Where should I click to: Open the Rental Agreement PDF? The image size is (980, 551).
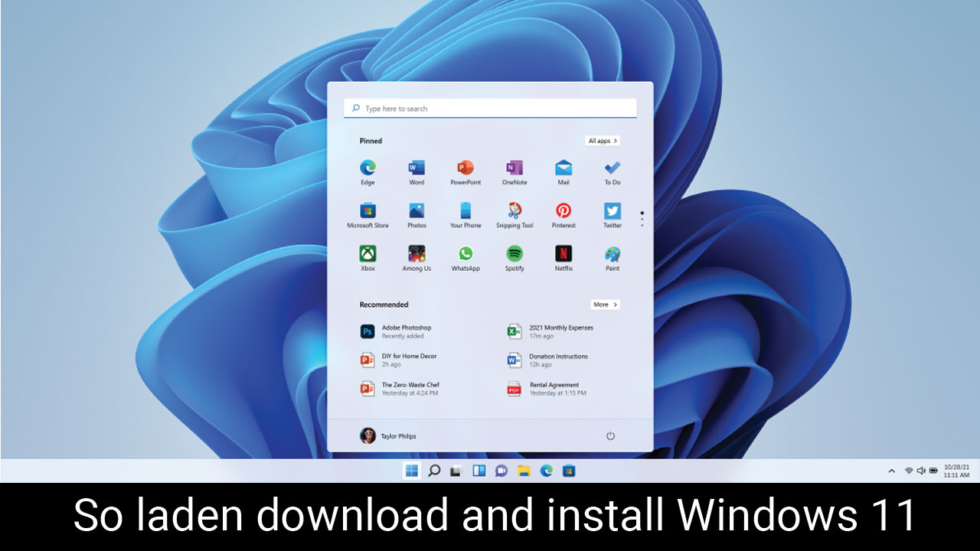[x=547, y=389]
